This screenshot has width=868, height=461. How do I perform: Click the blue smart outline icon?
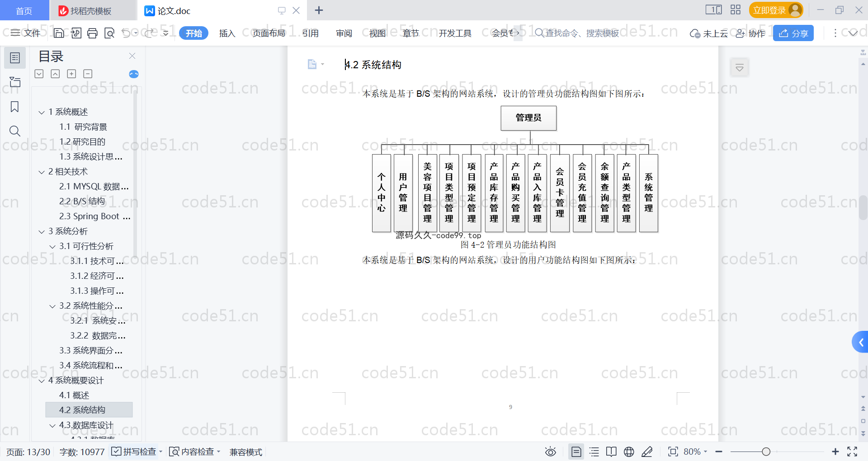click(x=134, y=74)
